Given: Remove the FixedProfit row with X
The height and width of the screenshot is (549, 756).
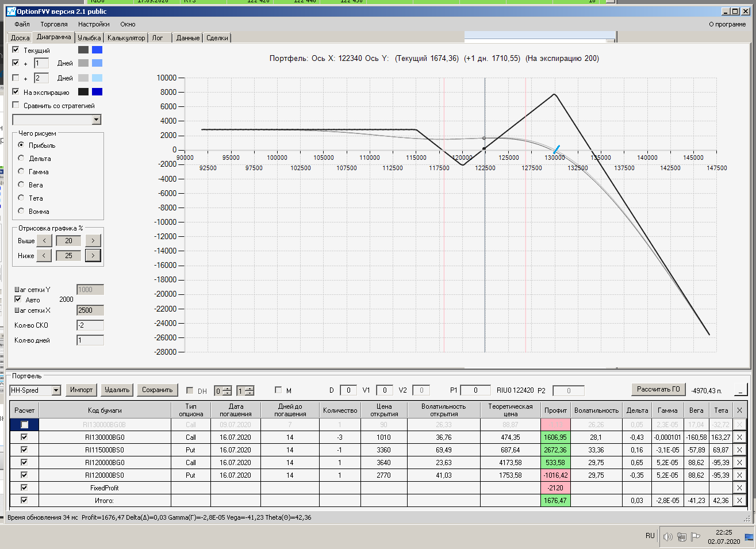Looking at the screenshot, I should [x=739, y=488].
